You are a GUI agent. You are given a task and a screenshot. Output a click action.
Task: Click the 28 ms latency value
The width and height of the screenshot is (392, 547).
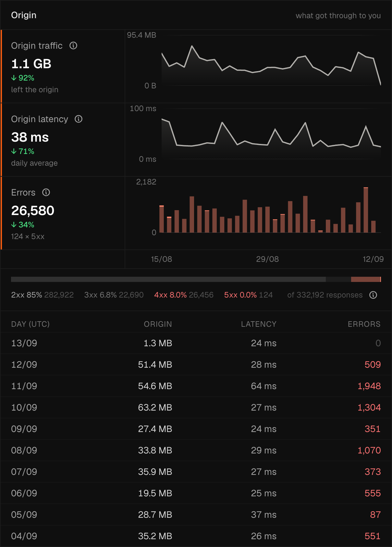[x=263, y=364]
